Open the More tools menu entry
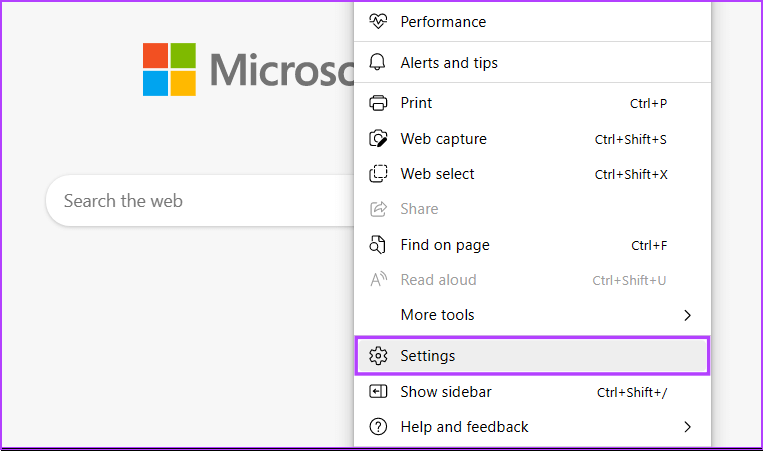This screenshot has height=451, width=763. [437, 315]
